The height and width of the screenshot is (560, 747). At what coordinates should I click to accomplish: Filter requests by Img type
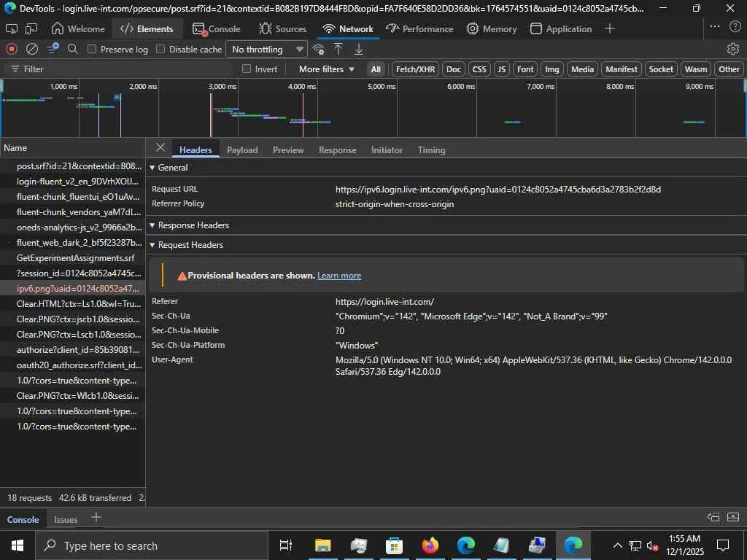(x=552, y=69)
